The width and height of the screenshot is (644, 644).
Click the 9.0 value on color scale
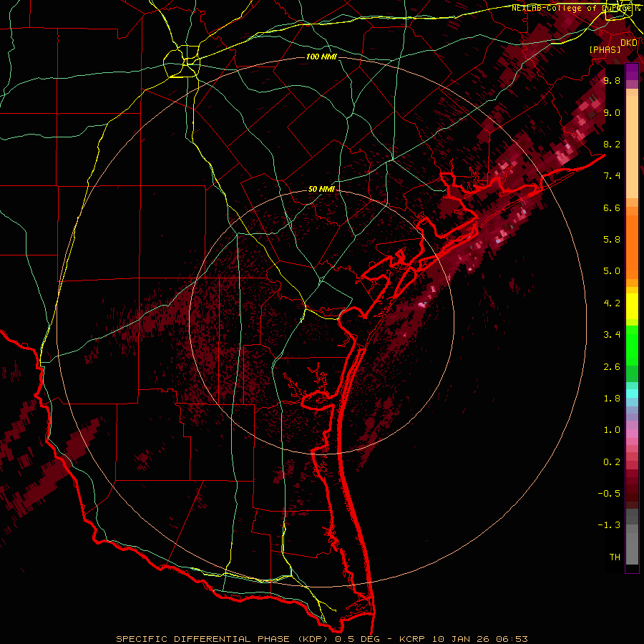[x=612, y=112]
